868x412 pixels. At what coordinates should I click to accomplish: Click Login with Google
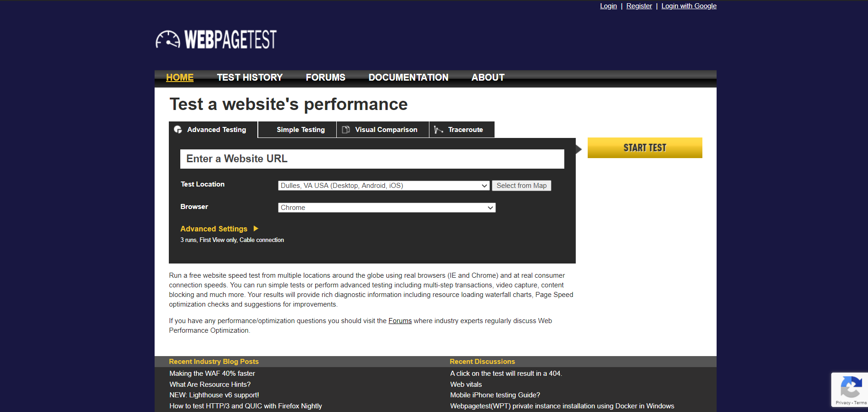point(689,6)
